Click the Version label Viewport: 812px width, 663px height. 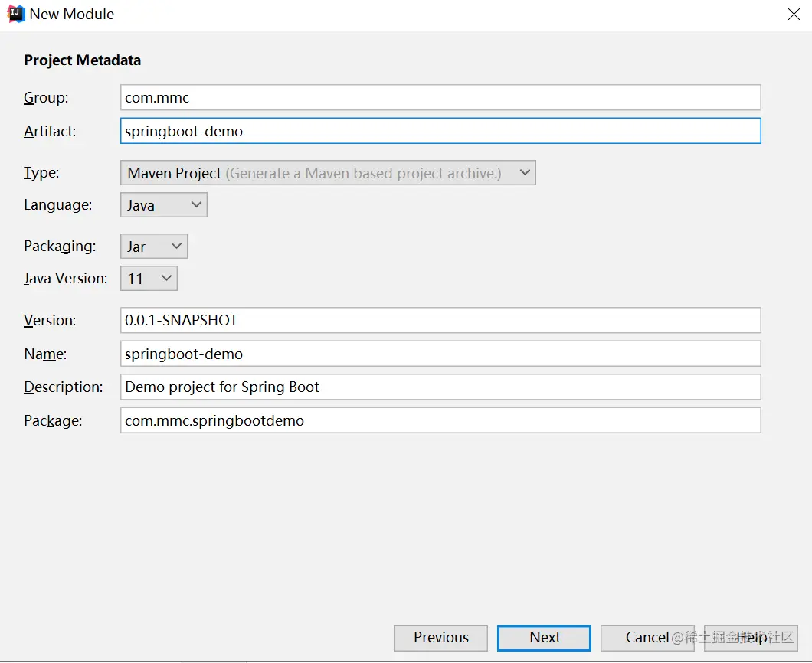(50, 320)
